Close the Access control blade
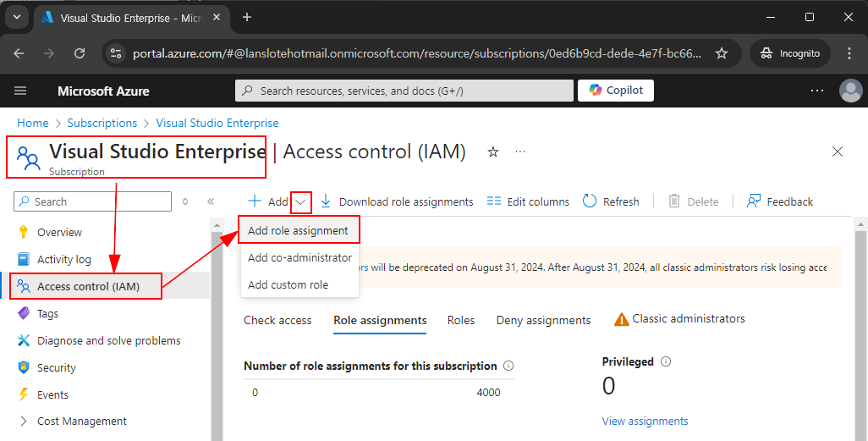The height and width of the screenshot is (441, 868). 838,152
